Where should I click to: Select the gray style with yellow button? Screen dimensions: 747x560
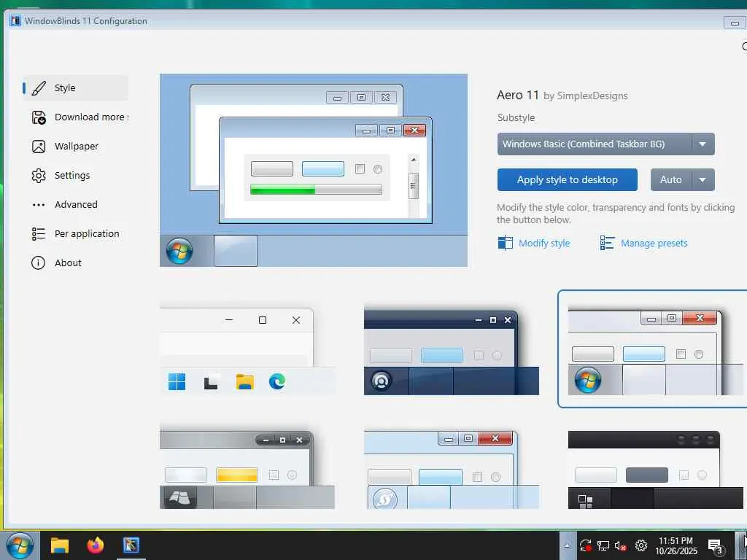point(247,469)
